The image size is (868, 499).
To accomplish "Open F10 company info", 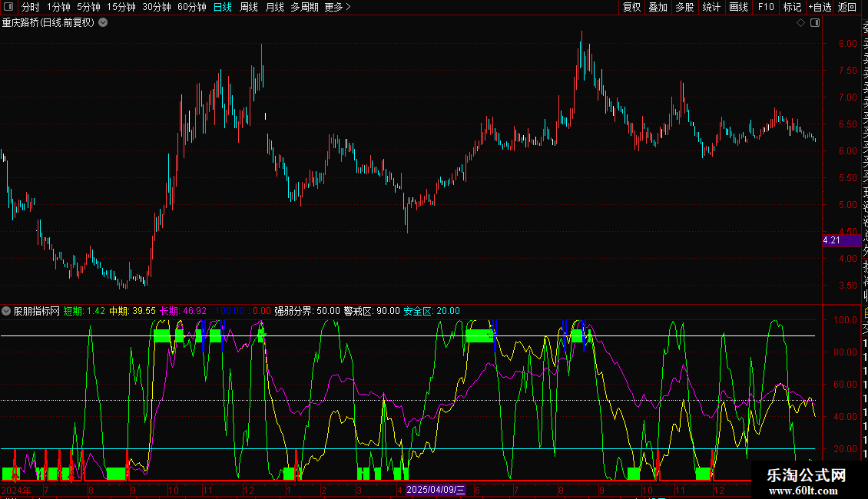I will coord(766,7).
